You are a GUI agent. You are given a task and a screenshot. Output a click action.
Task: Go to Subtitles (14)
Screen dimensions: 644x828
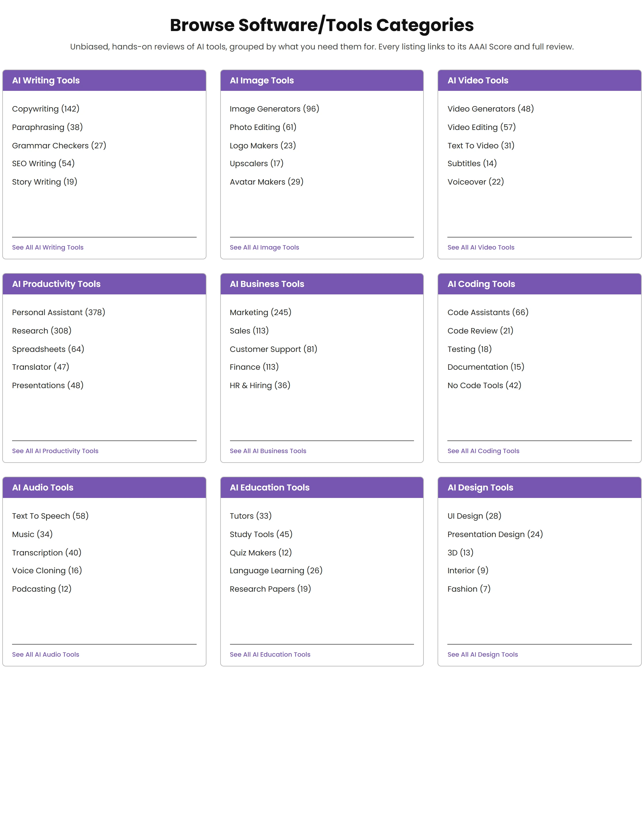click(472, 163)
